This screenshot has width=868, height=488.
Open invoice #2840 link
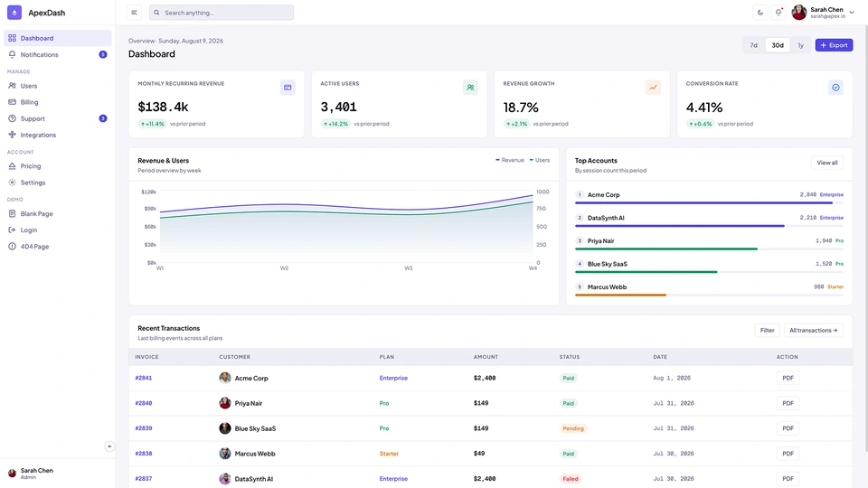(144, 403)
